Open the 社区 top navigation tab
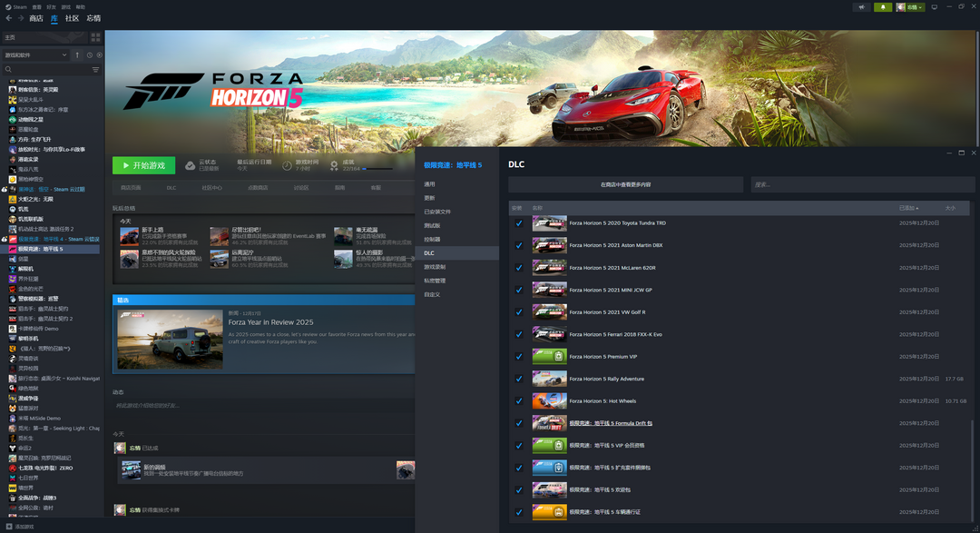Screen dimensions: 980x533 (x=72, y=18)
